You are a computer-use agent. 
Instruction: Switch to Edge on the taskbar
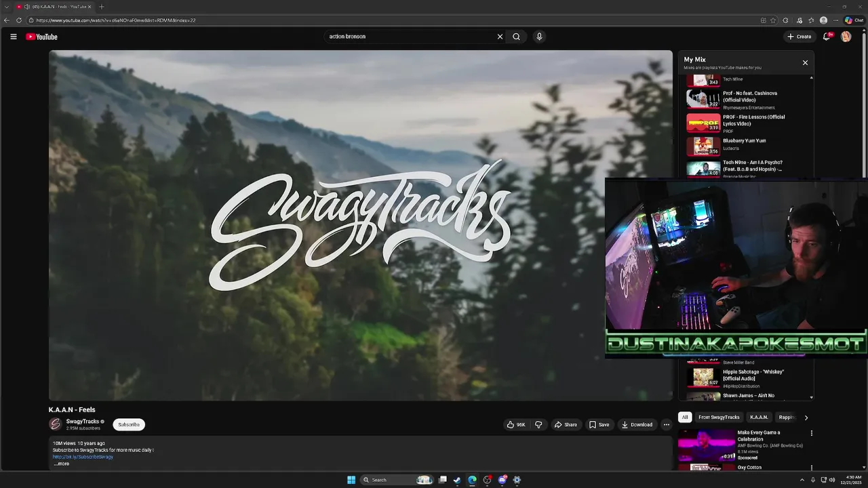coord(472,480)
